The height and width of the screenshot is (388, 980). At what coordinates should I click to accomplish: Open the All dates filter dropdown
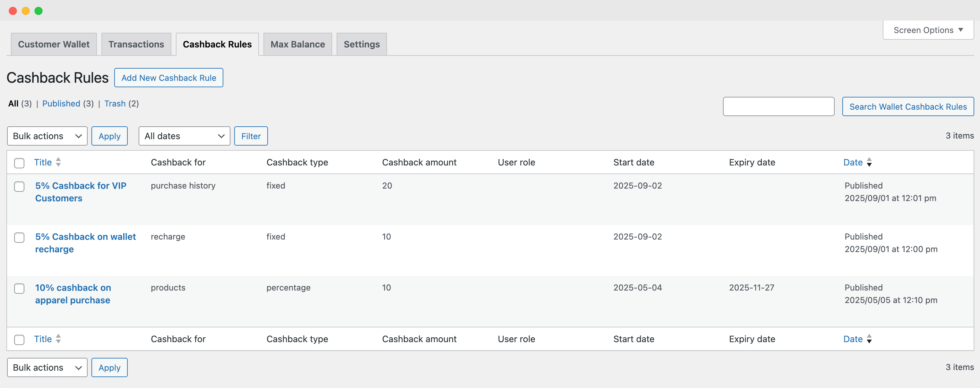[x=184, y=136]
